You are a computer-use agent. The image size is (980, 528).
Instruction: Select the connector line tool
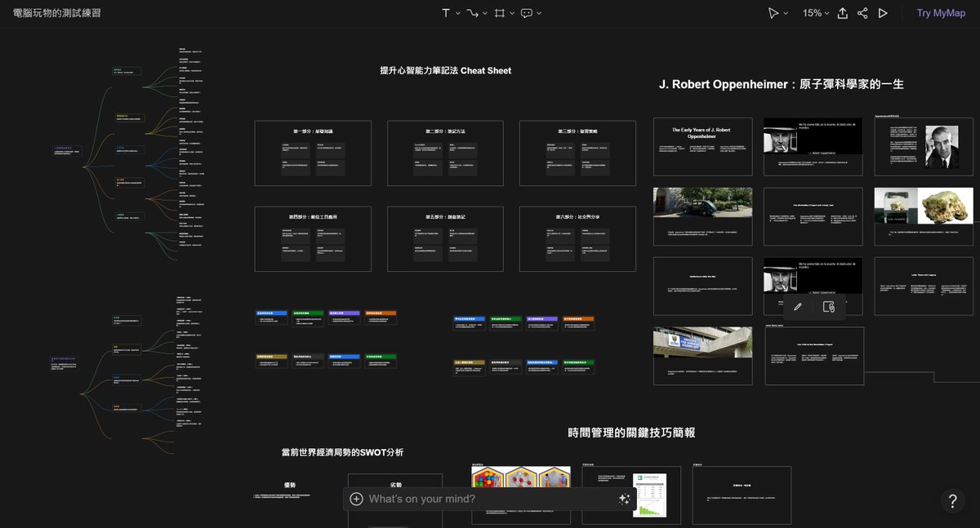[x=472, y=13]
